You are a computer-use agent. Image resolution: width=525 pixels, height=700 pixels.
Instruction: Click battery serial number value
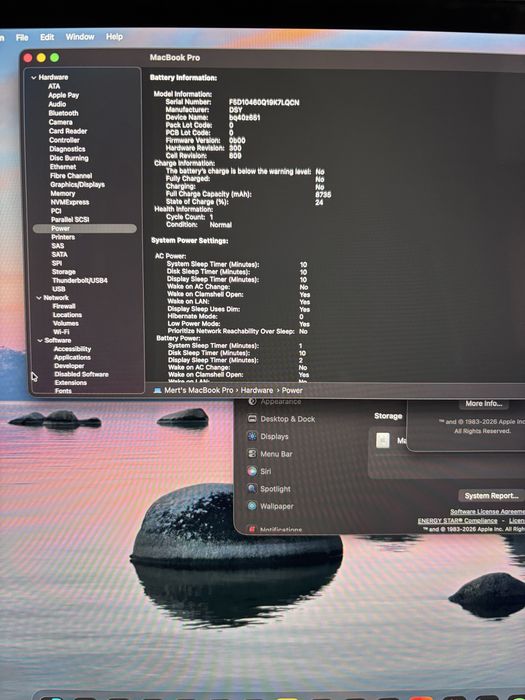click(x=264, y=102)
